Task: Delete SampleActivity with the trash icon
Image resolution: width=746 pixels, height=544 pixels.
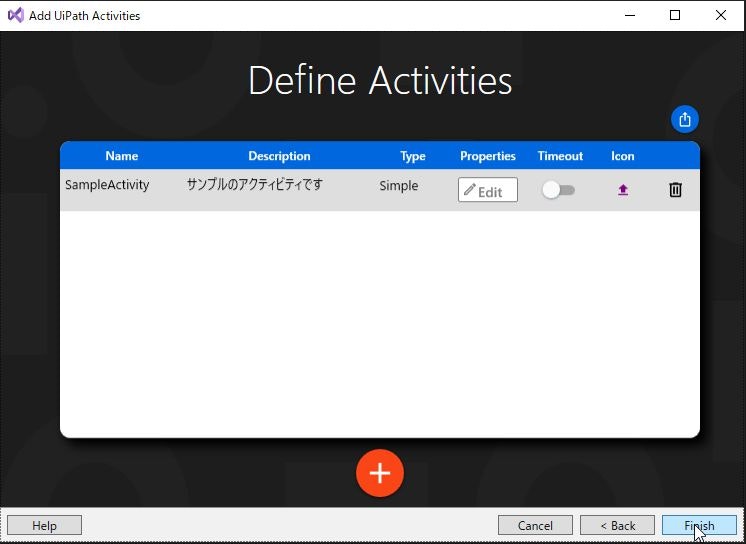Action: pyautogui.click(x=675, y=190)
